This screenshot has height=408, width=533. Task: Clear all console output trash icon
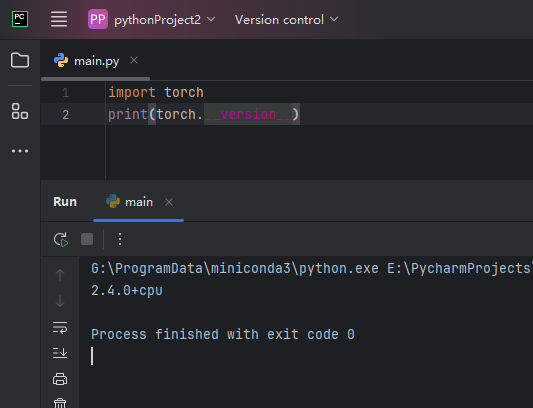tap(60, 403)
